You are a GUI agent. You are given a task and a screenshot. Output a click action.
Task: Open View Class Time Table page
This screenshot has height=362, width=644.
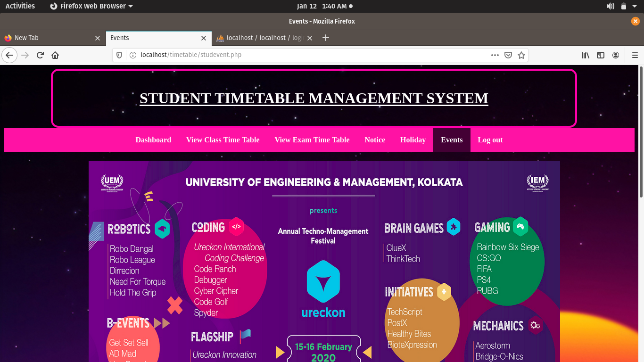pyautogui.click(x=223, y=140)
